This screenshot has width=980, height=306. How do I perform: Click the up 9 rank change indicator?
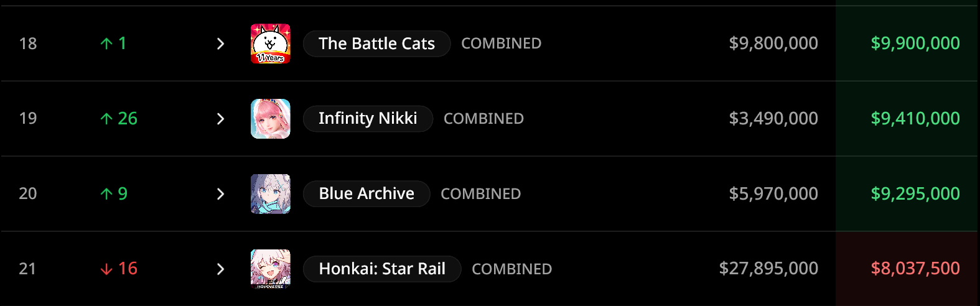pos(113,194)
